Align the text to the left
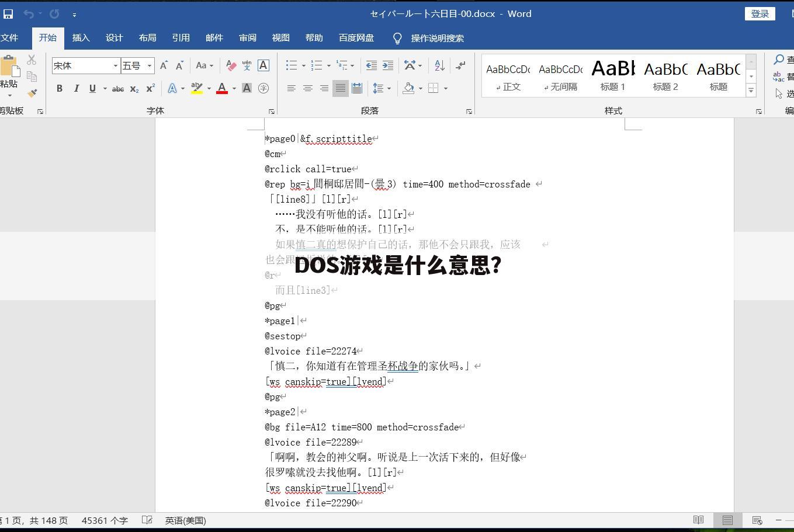This screenshot has width=794, height=532. click(291, 89)
